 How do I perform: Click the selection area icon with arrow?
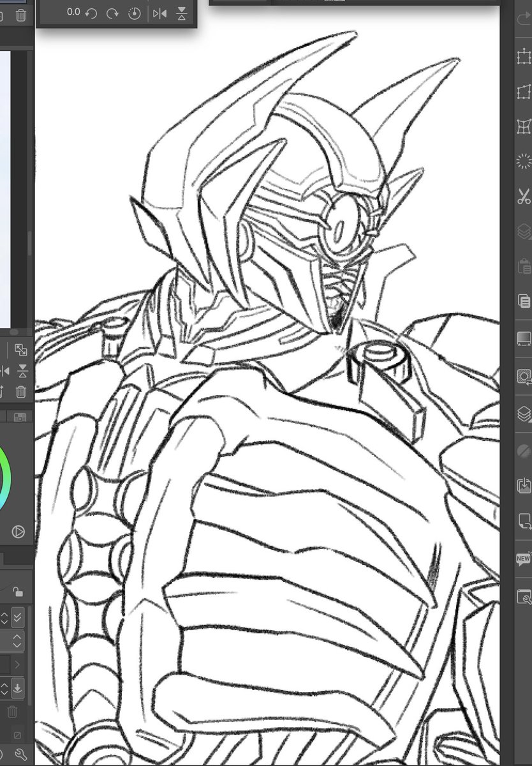524,377
